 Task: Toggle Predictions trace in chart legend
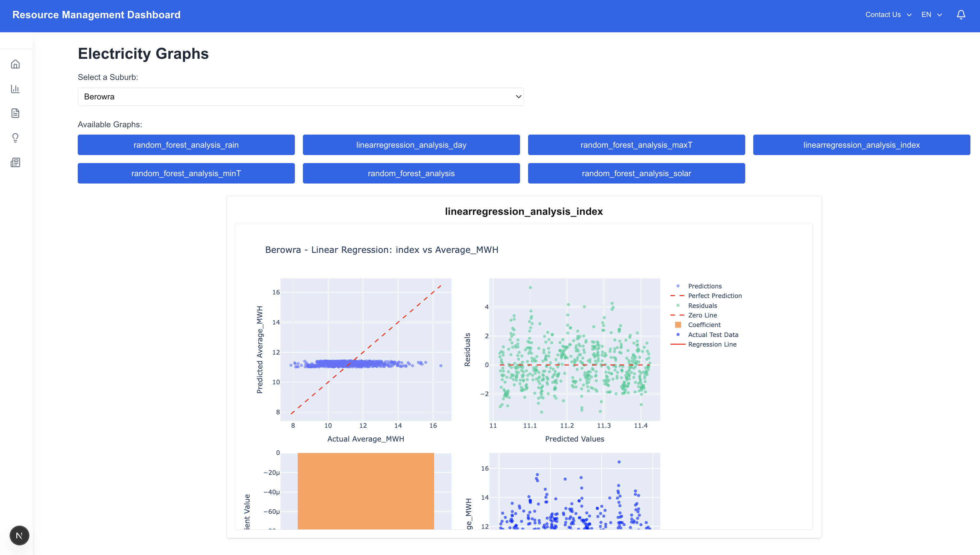click(704, 286)
